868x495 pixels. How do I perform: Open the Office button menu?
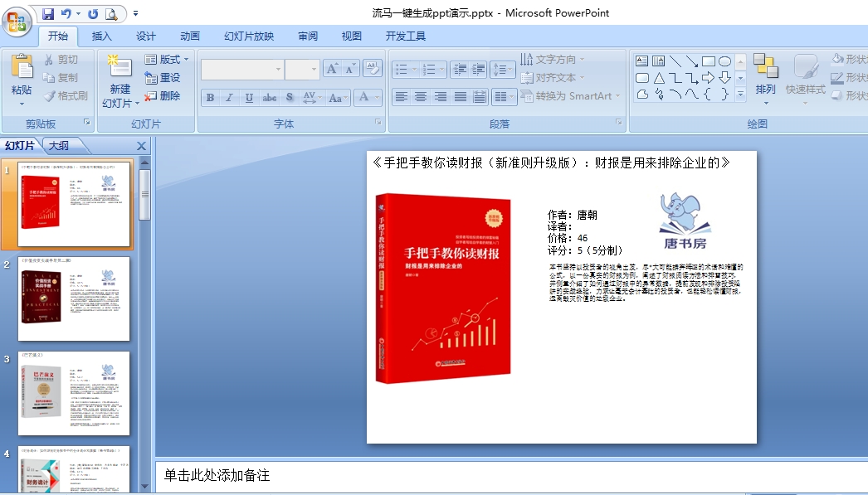click(x=17, y=22)
